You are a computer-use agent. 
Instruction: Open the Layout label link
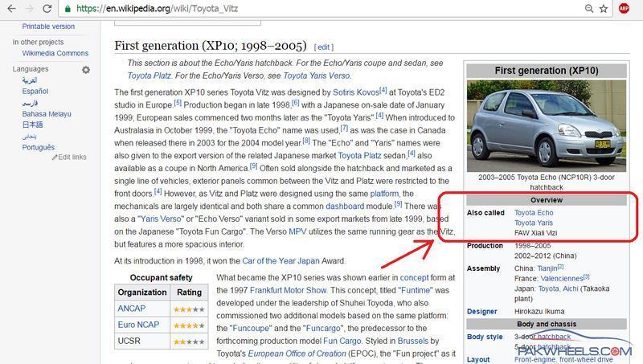[x=478, y=359]
